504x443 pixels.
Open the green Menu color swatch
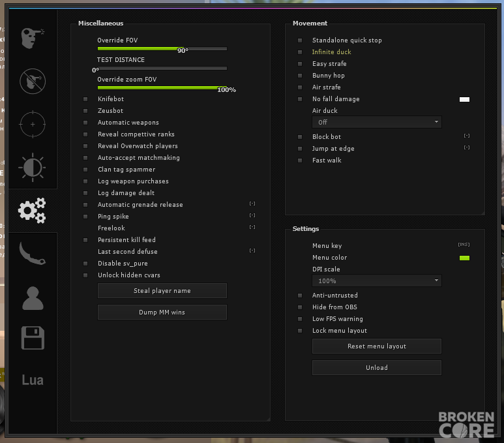pos(464,258)
